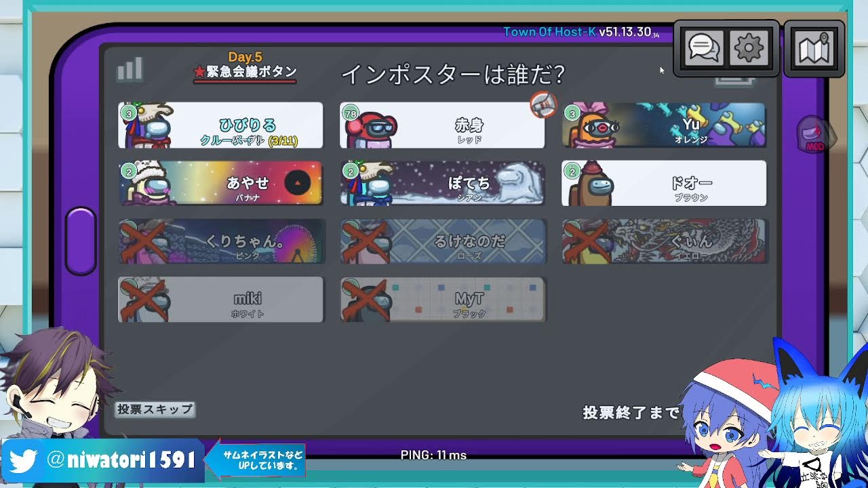Vote for player 赤身 (レッド)
Image resolution: width=868 pixels, height=488 pixels.
coord(442,125)
